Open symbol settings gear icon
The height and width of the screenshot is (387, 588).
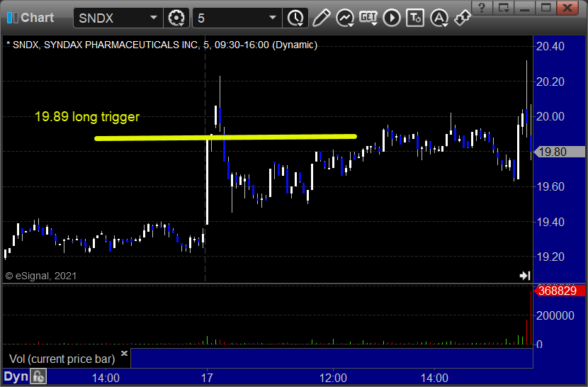click(x=176, y=18)
